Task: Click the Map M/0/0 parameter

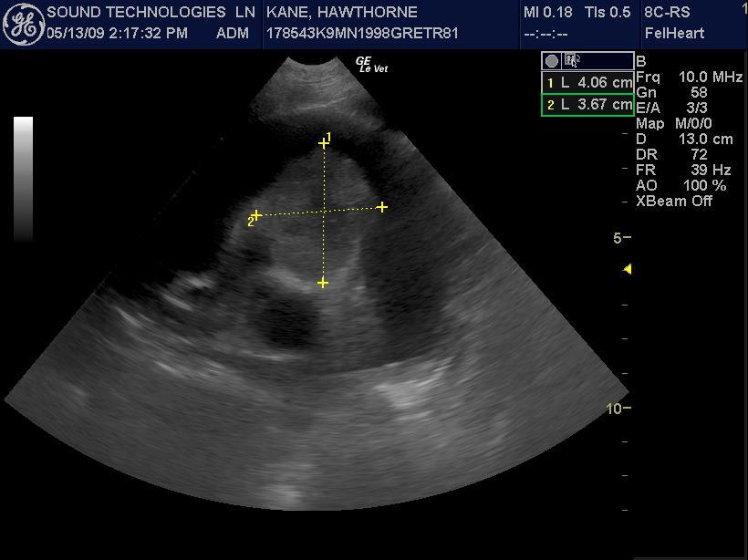Action: click(674, 123)
